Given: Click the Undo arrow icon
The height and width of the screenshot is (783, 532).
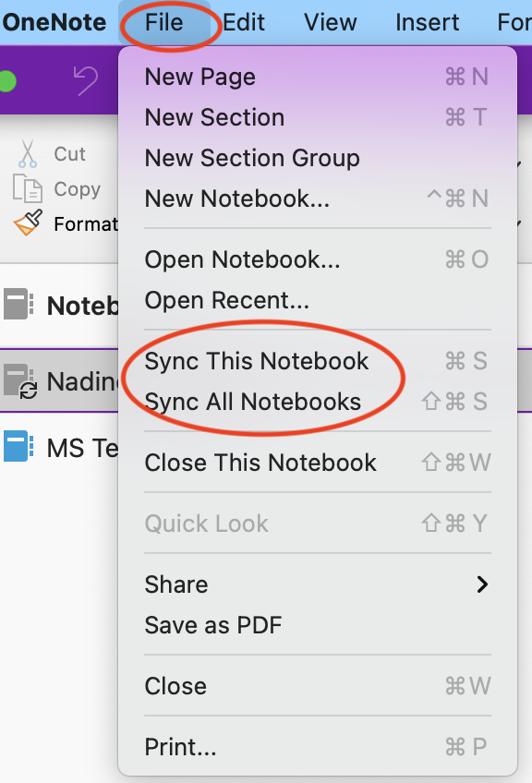Looking at the screenshot, I should tap(85, 81).
